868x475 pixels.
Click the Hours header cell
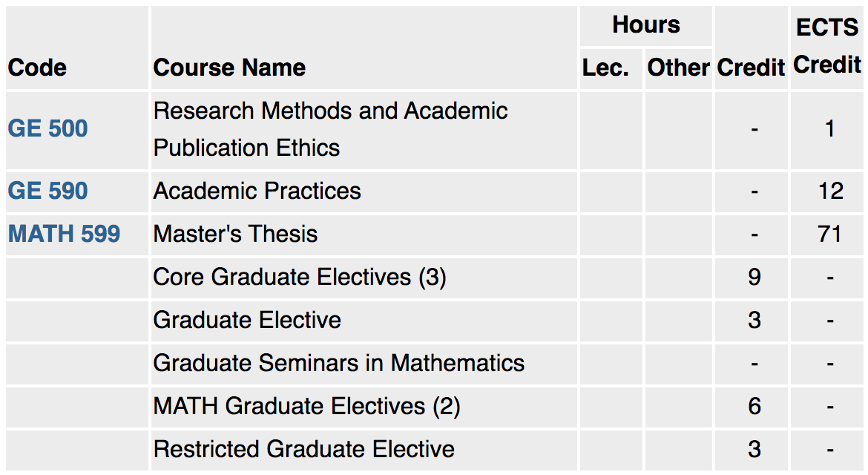[645, 25]
